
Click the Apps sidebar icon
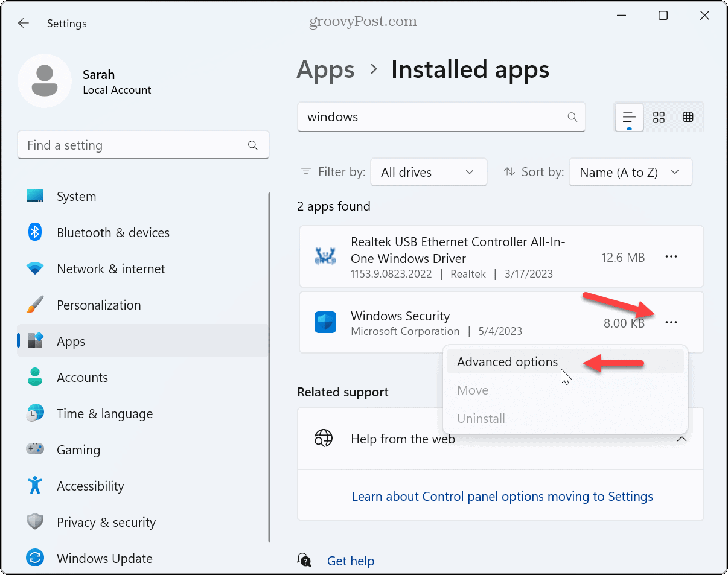35,341
